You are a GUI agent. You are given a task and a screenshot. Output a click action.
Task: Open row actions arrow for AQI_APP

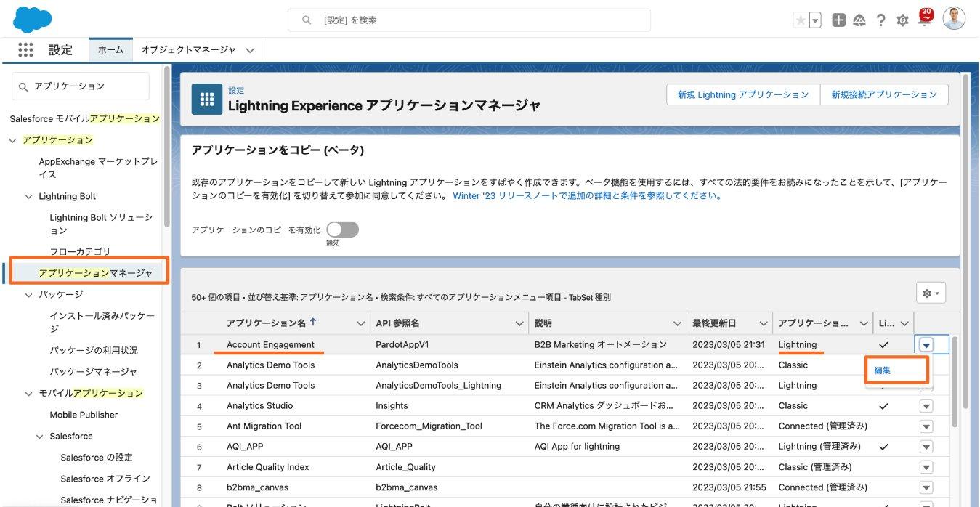click(926, 447)
